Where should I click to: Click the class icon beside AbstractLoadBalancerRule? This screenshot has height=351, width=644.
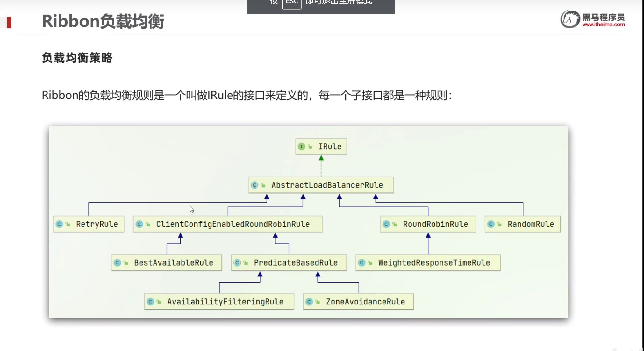pyautogui.click(x=254, y=185)
